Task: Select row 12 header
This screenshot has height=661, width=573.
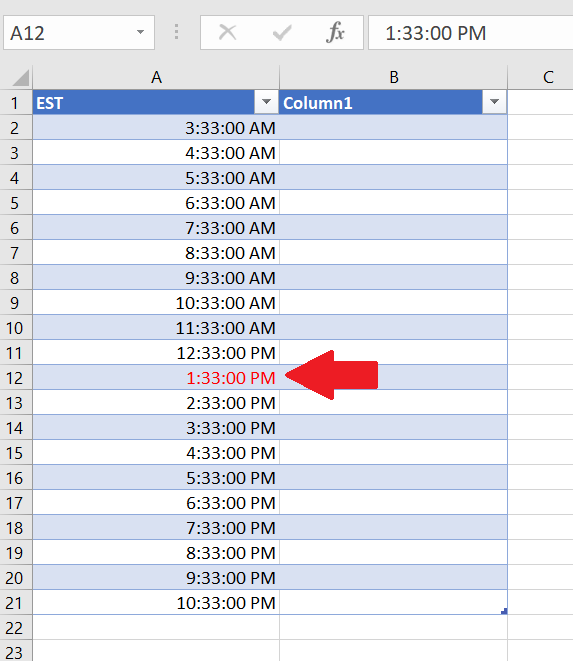Action: click(x=16, y=378)
